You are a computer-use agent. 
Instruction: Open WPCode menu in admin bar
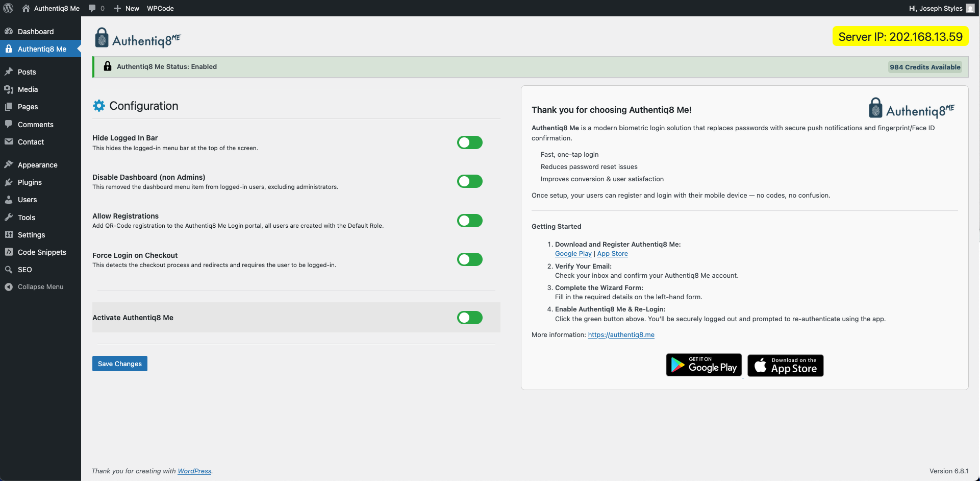160,8
